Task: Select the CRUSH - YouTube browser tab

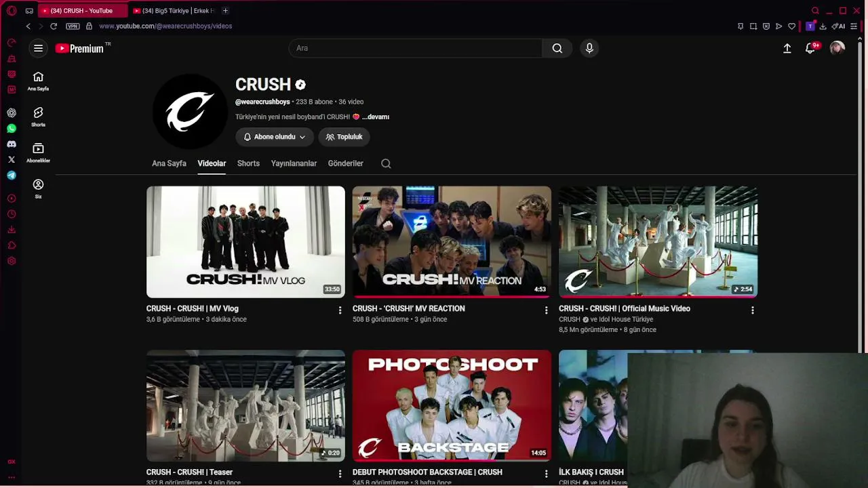Action: click(x=82, y=10)
